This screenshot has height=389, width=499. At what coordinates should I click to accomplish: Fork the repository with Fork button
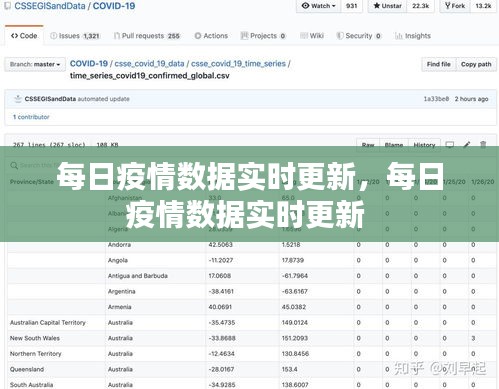(x=455, y=6)
